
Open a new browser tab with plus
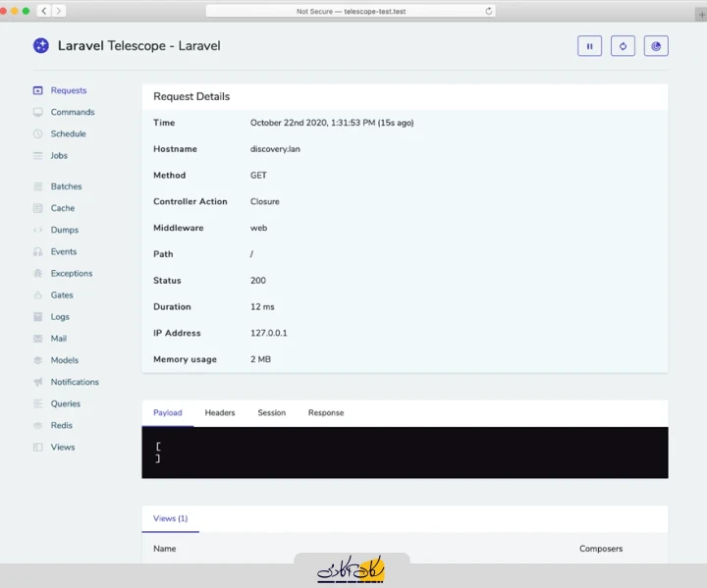click(x=701, y=15)
